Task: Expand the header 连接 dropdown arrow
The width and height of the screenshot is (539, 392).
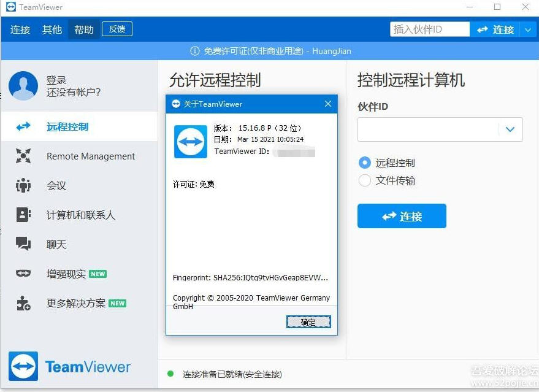Action: click(x=529, y=30)
